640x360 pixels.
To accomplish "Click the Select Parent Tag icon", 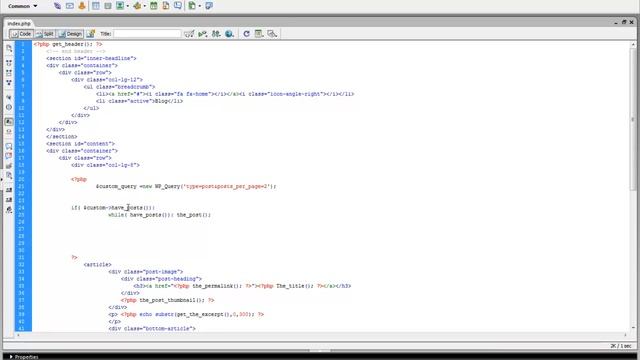I will point(9,98).
